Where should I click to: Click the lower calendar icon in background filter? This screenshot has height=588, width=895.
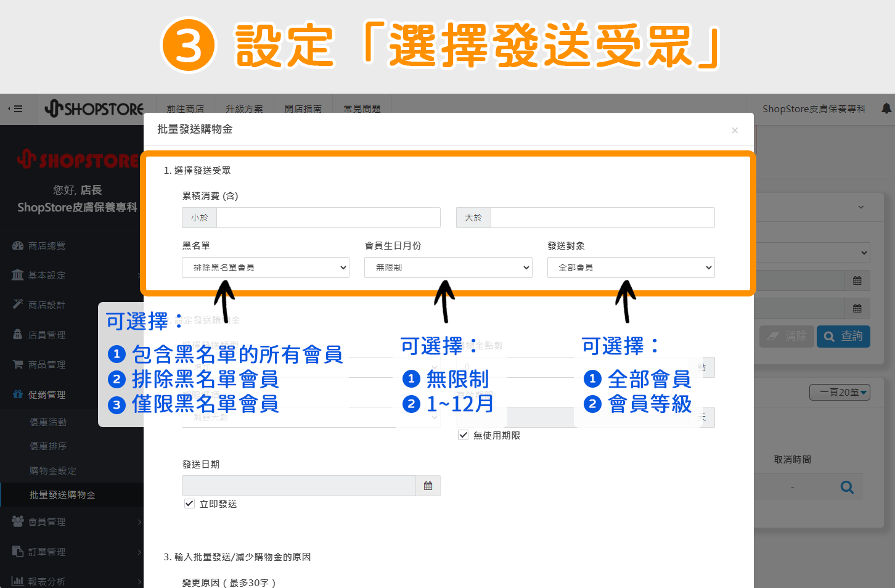tap(857, 308)
